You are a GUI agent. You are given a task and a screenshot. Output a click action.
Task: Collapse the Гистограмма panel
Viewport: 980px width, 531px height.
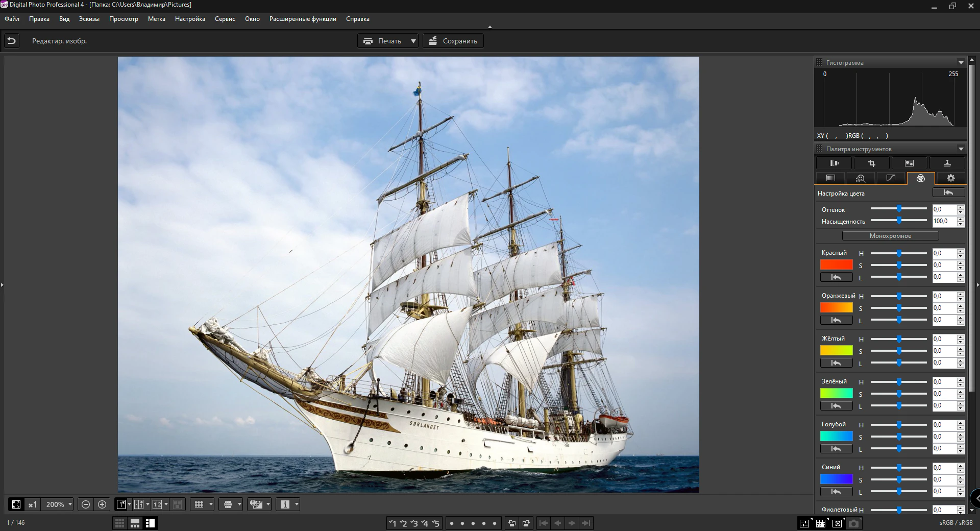(x=961, y=62)
